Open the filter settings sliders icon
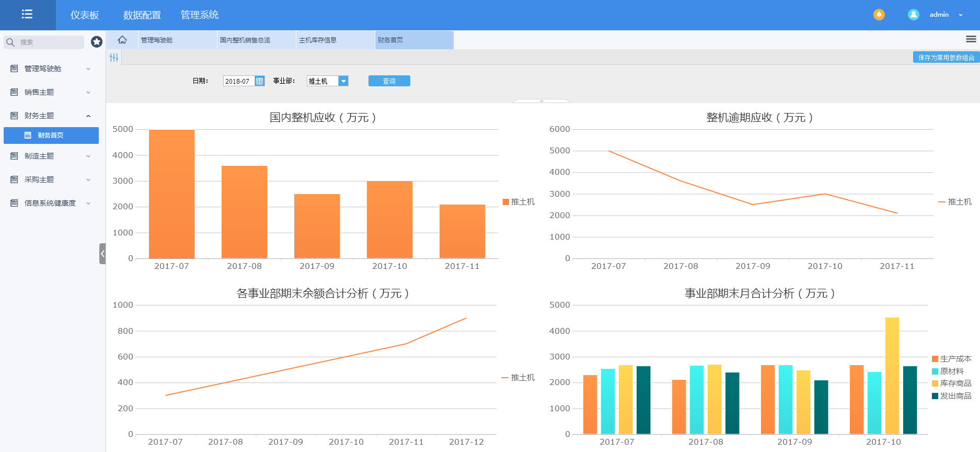Viewport: 980px width, 452px height. coord(114,58)
